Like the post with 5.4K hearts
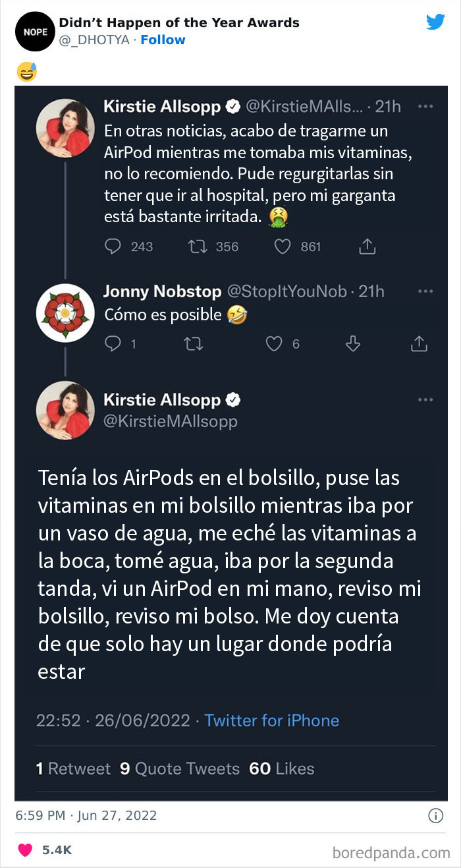This screenshot has height=868, width=461. tap(25, 850)
